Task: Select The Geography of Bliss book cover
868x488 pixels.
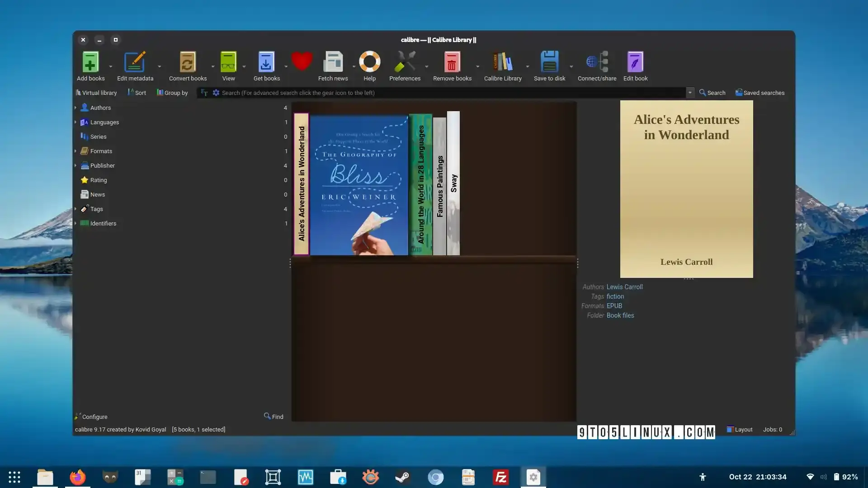Action: click(359, 185)
